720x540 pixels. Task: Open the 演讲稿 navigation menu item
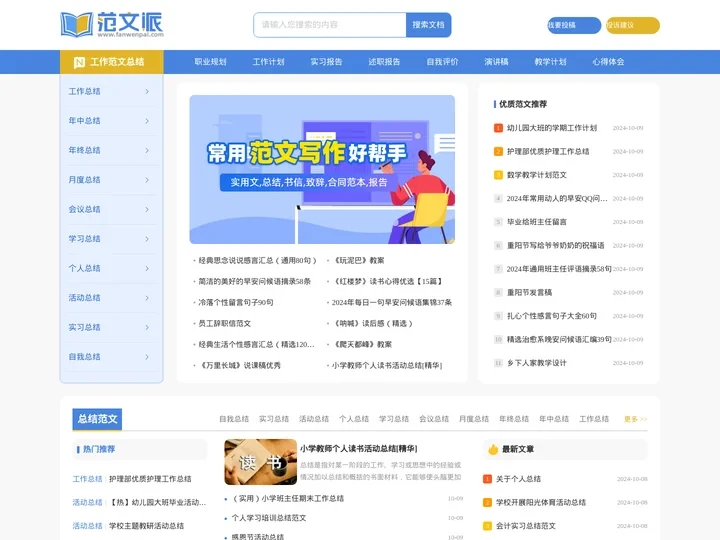pos(497,62)
